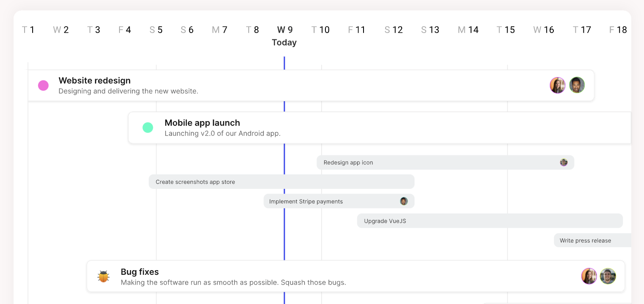
Task: Click the M 14 date header
Action: [468, 30]
